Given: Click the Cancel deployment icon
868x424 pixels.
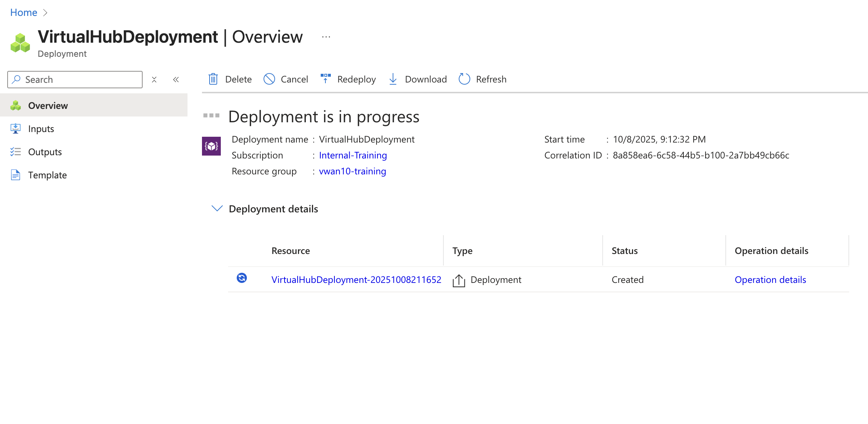Looking at the screenshot, I should click(x=269, y=79).
